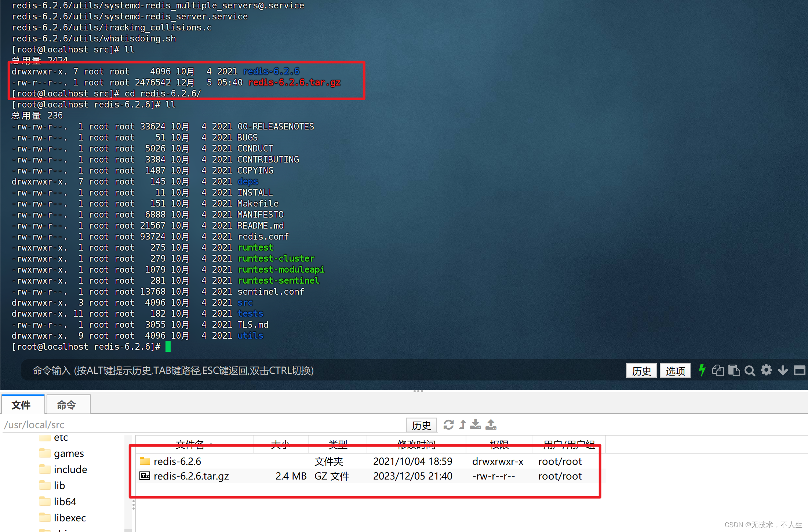Click the lib64 folder icon in the tree
The height and width of the screenshot is (532, 808).
(x=45, y=502)
